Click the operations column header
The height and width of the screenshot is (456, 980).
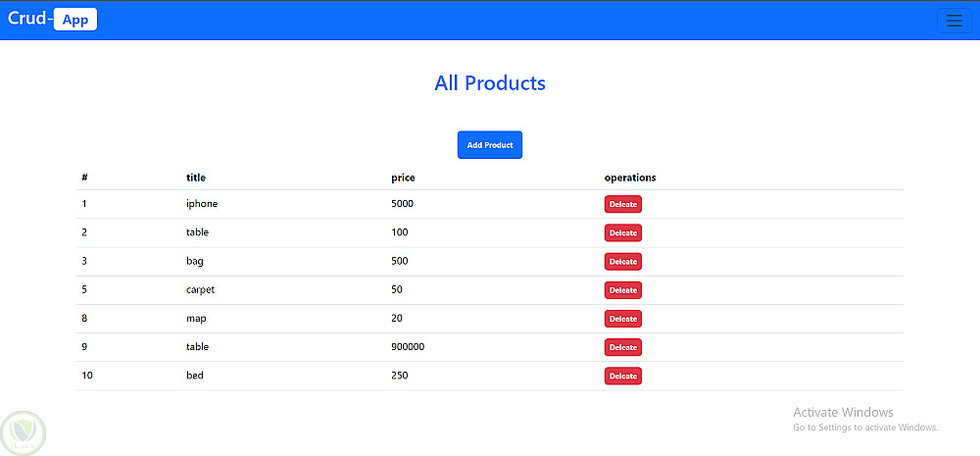coord(630,177)
